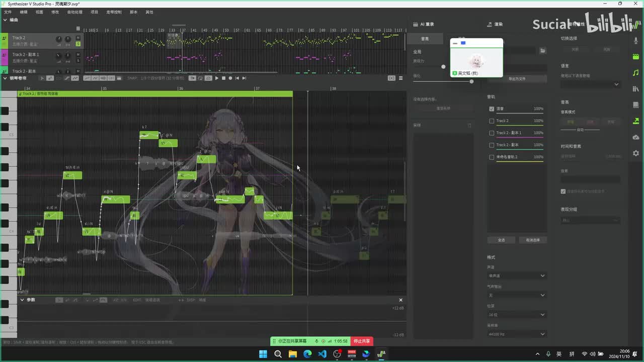Toggle solo S button on Track 2
The image size is (644, 362).
[78, 44]
